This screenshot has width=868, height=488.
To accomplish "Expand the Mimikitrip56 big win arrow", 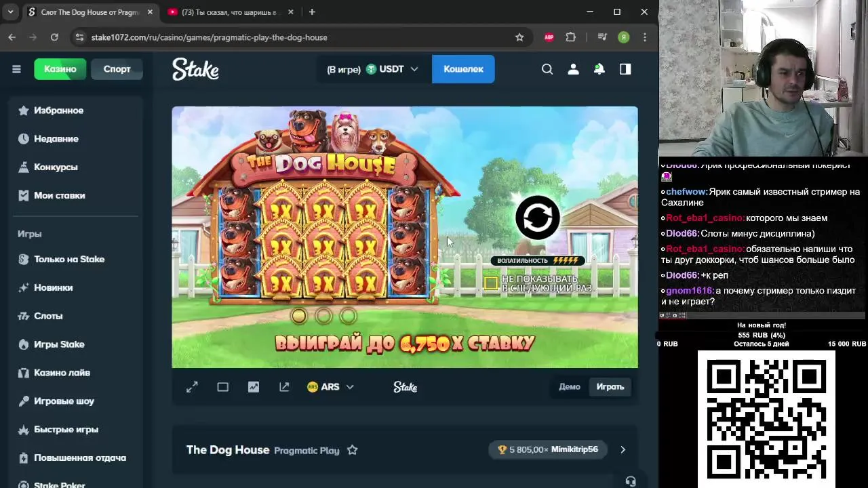I will pos(623,449).
